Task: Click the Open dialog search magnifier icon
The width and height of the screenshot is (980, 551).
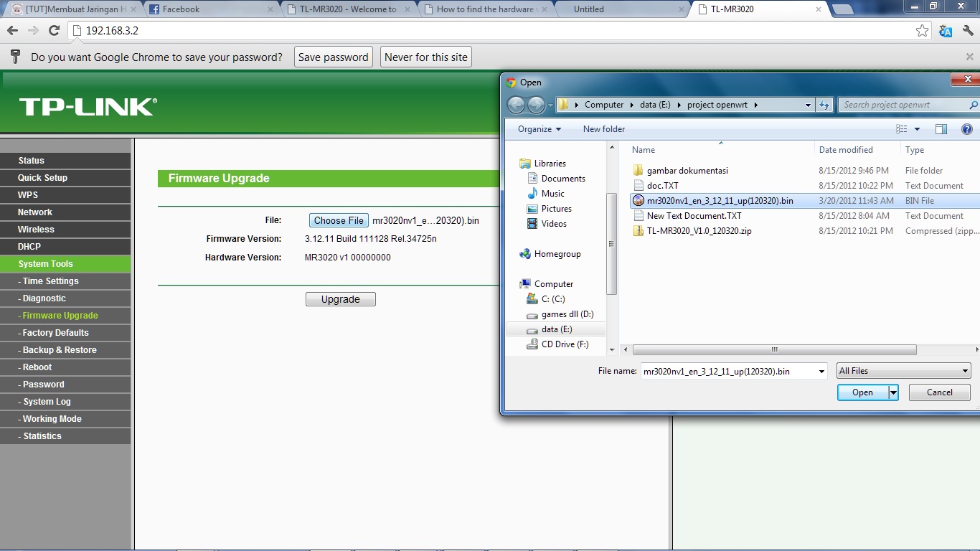Action: (974, 105)
